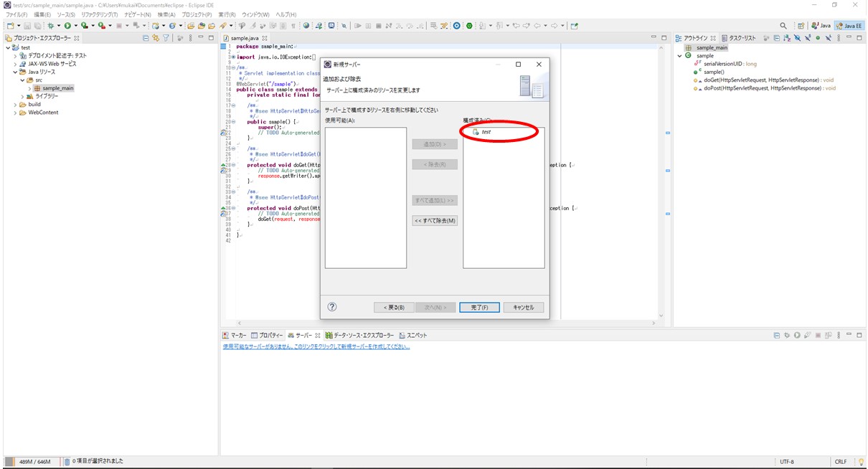Click the lightbulb tip icon in status bar

(861, 462)
